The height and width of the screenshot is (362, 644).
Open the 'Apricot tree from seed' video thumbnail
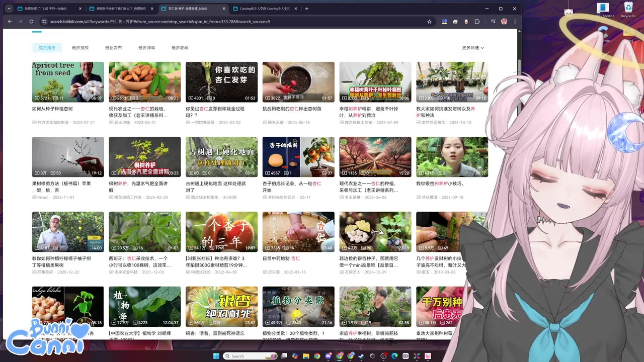tap(68, 82)
